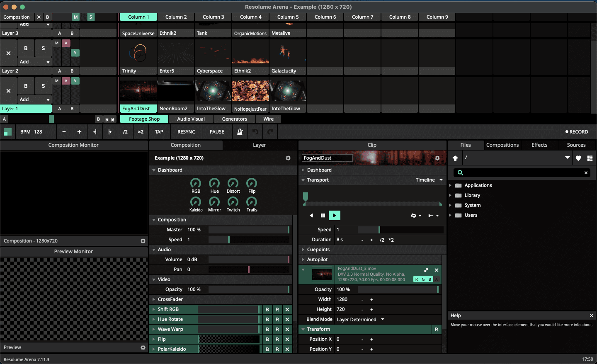Remove FogAndDust_3.mov source with its X
Screen dimensions: 597x364
[x=437, y=270]
